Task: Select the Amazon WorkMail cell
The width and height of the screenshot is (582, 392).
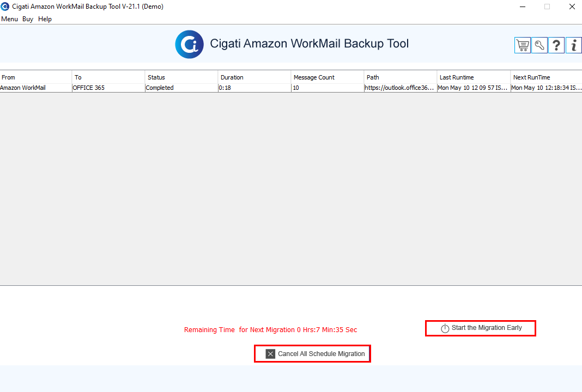Action: (x=35, y=88)
